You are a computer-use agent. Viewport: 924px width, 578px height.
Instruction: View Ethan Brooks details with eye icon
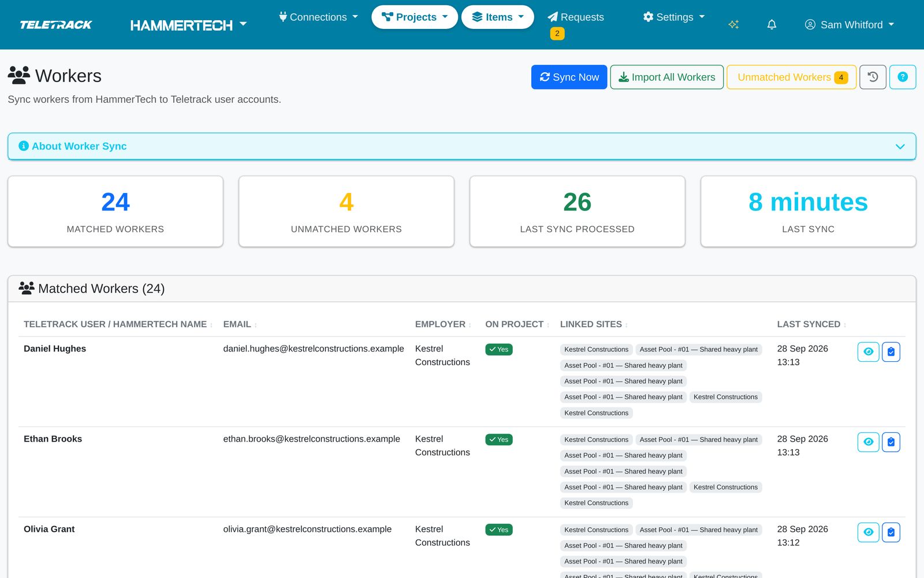(868, 442)
